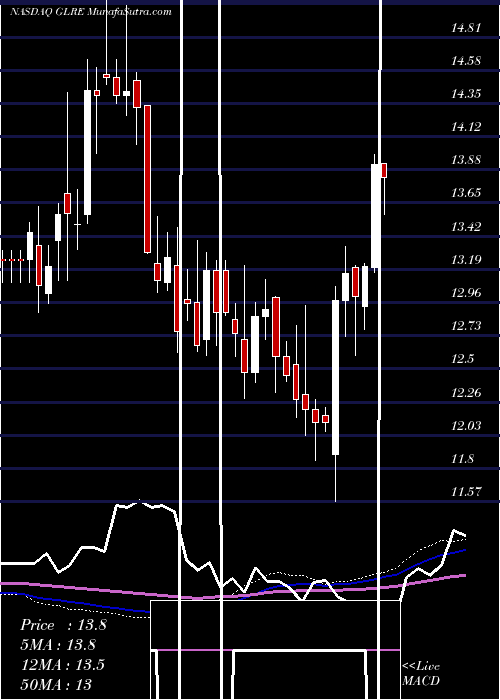The width and height of the screenshot is (500, 700).
Task: Click the 12.96 price axis label
Action: 466,293
